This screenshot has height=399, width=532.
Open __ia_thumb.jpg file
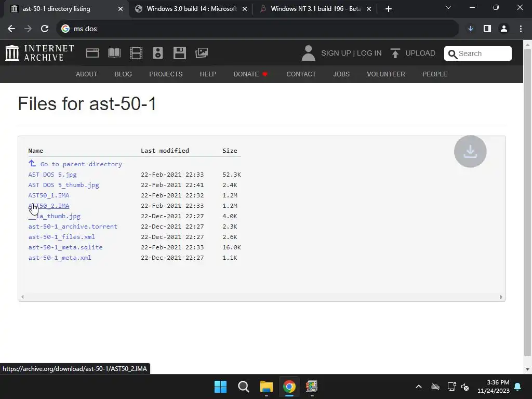[x=54, y=216]
